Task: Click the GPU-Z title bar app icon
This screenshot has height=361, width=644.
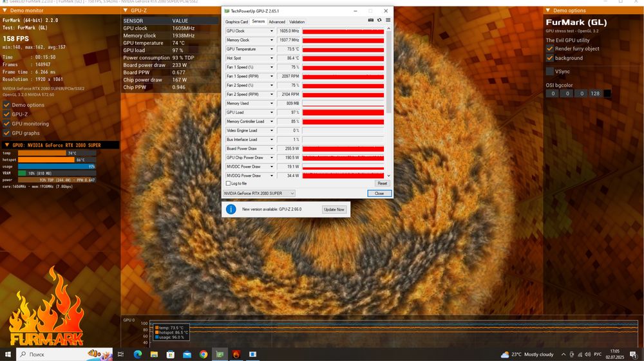Action: (x=227, y=11)
